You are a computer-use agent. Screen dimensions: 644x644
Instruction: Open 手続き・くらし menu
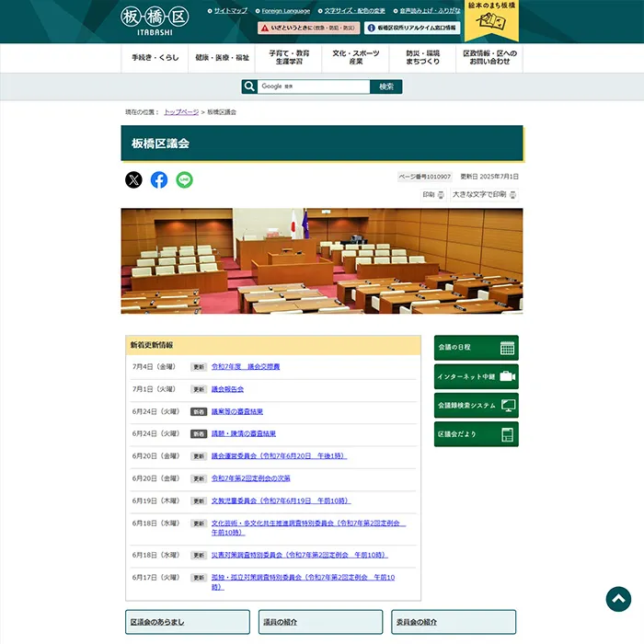coord(155,58)
